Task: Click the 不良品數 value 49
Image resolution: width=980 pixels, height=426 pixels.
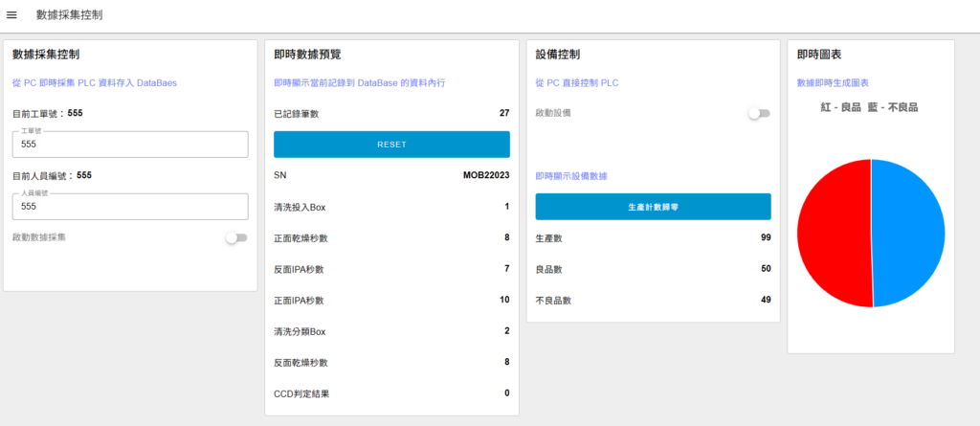Action: point(765,301)
